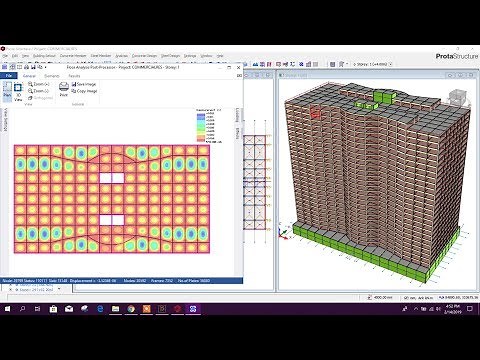Click the Zoom (-) tool
Image resolution: width=480 pixels, height=360 pixels.
click(x=39, y=91)
